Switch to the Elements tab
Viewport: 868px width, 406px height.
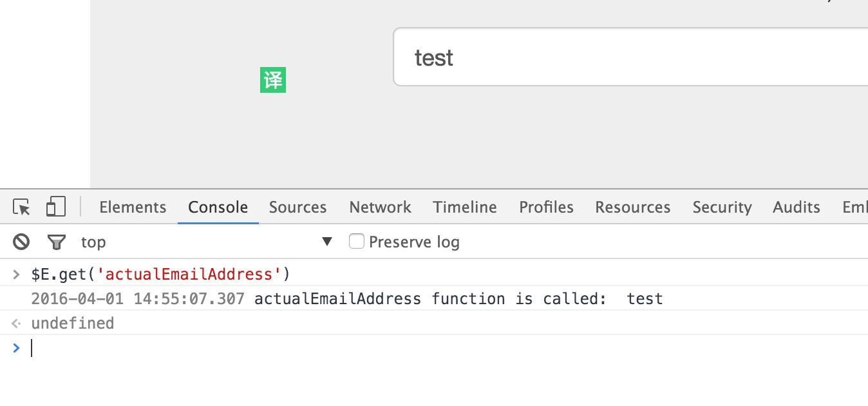click(133, 207)
